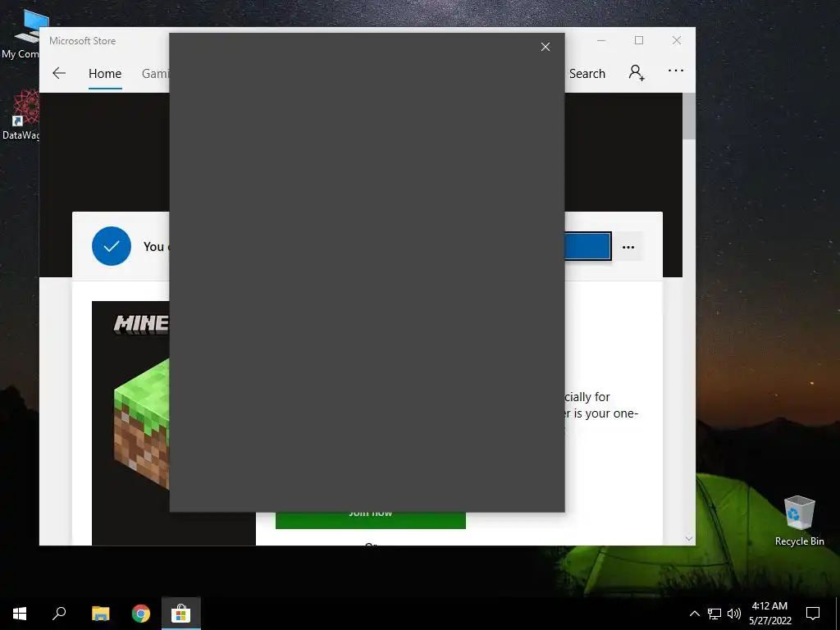Image resolution: width=840 pixels, height=630 pixels.
Task: Click the scrollbar down arrow
Action: pyautogui.click(x=689, y=538)
